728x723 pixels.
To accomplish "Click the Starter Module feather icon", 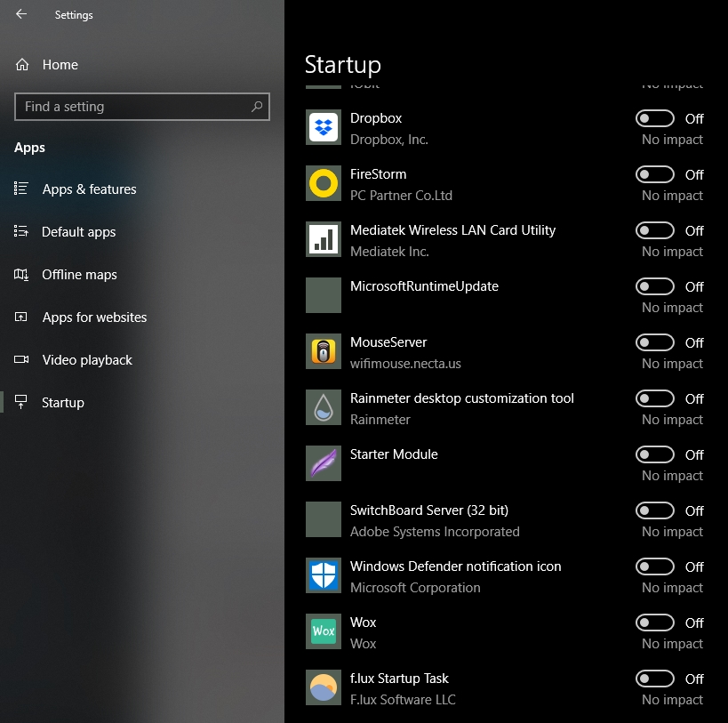I will pyautogui.click(x=324, y=463).
